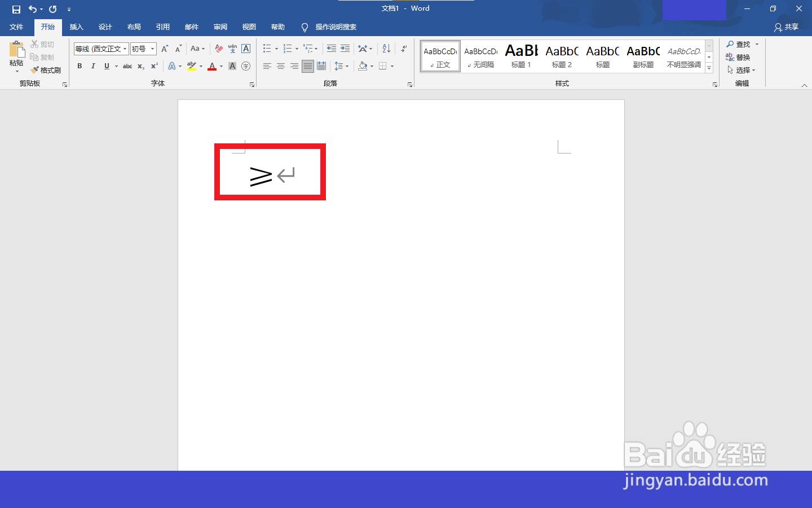
Task: Toggle underline formatting
Action: 107,66
